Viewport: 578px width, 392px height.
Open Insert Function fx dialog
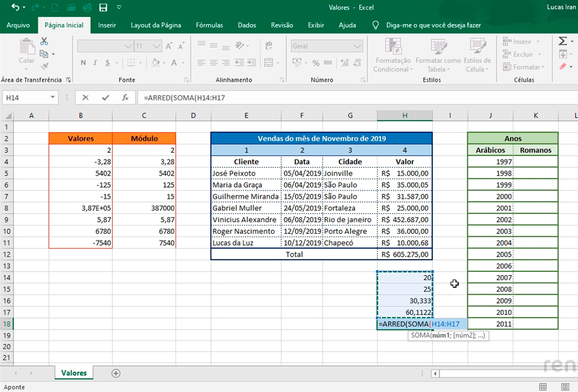point(125,98)
